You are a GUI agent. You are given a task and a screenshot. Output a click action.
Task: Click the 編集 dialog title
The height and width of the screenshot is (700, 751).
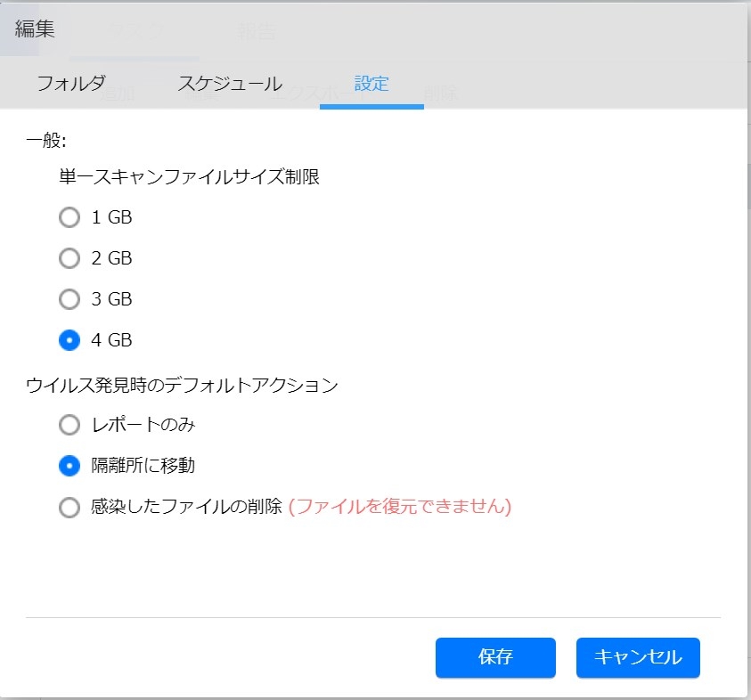coord(36,28)
